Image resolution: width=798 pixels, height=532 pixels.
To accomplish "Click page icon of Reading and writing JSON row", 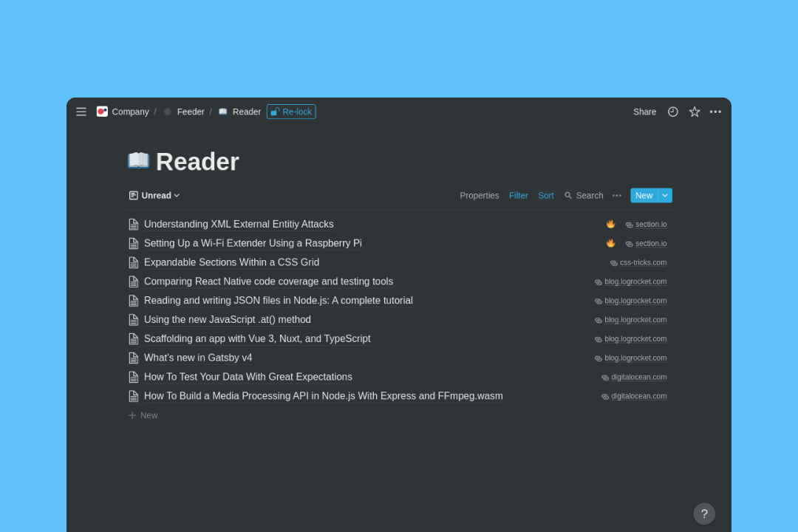I will point(133,301).
